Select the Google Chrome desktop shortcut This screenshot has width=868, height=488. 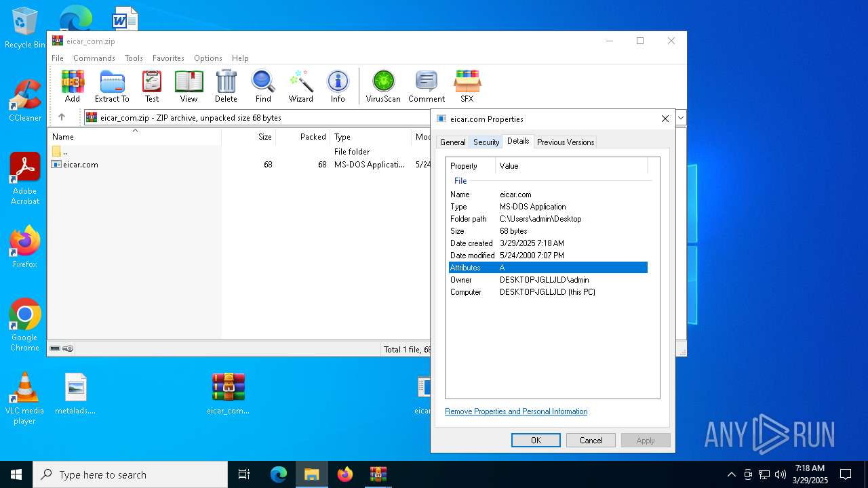coord(25,325)
